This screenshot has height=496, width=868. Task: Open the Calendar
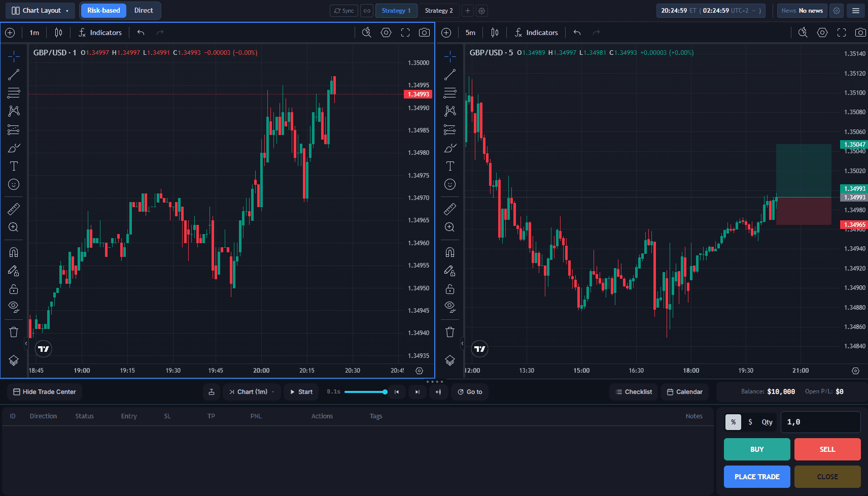(x=685, y=392)
